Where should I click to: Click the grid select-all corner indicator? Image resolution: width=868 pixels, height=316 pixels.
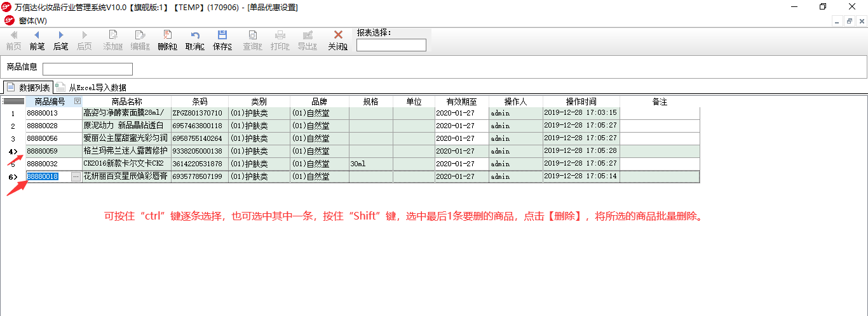13,102
